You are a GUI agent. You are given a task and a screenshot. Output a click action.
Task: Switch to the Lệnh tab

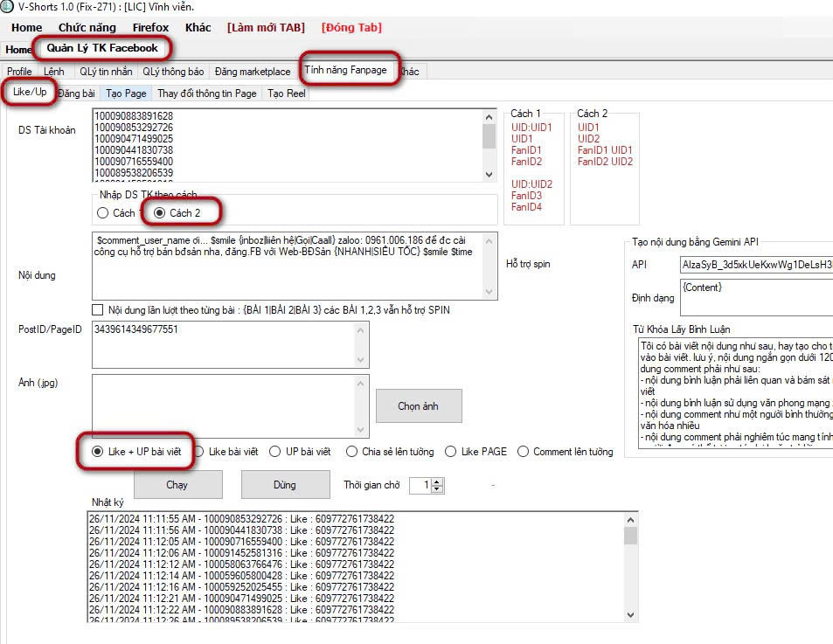coord(53,71)
